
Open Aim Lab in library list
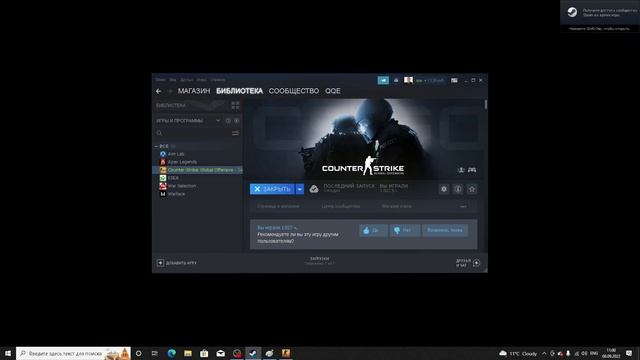[x=176, y=154]
